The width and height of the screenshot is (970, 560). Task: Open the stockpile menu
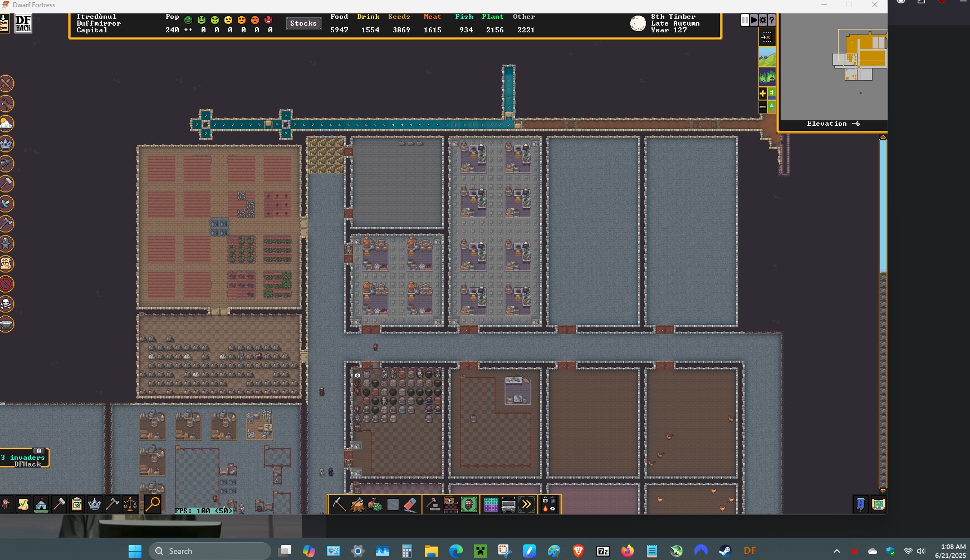point(450,505)
